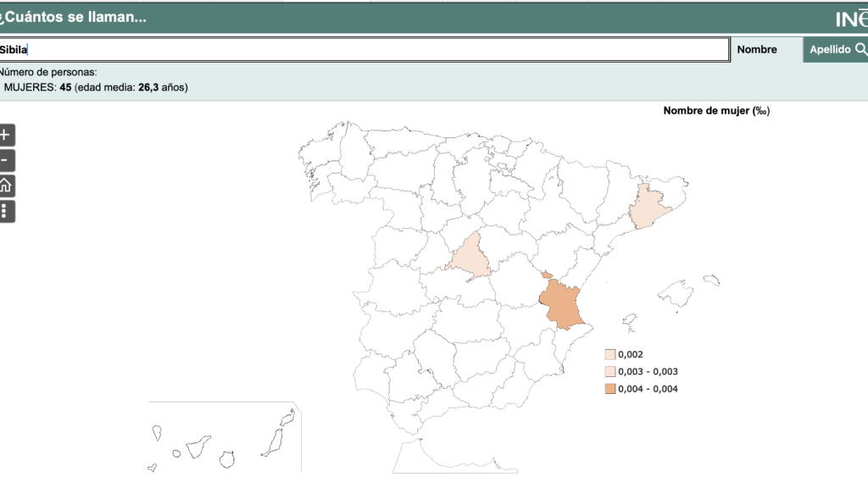
Task: Click the MUJERES: 45 result text
Action: [38, 87]
